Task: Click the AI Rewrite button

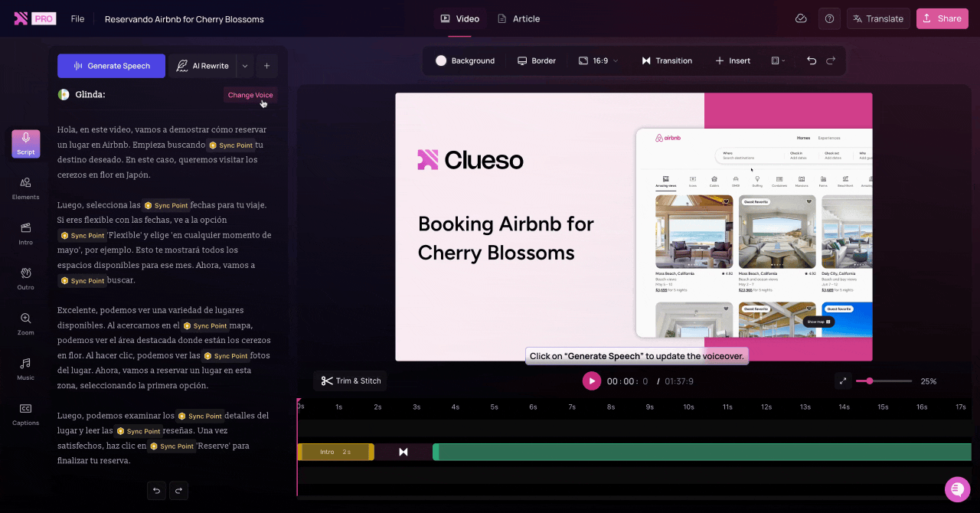Action: click(202, 66)
